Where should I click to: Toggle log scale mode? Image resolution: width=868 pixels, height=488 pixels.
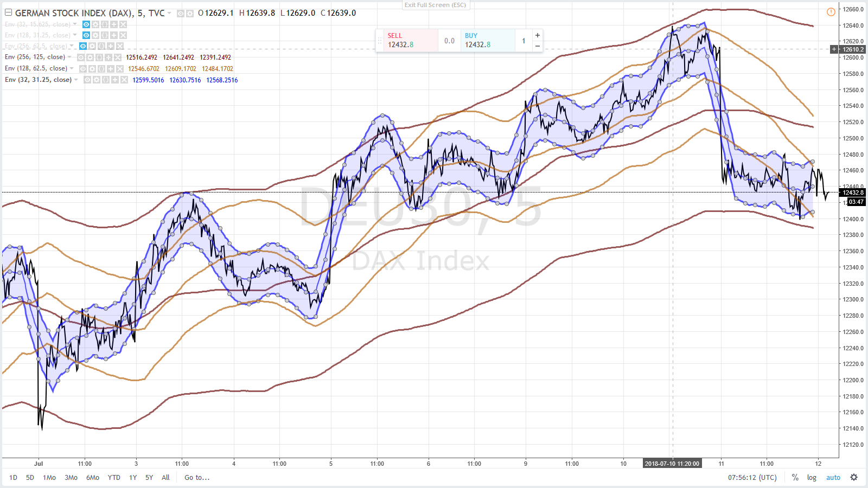[812, 477]
